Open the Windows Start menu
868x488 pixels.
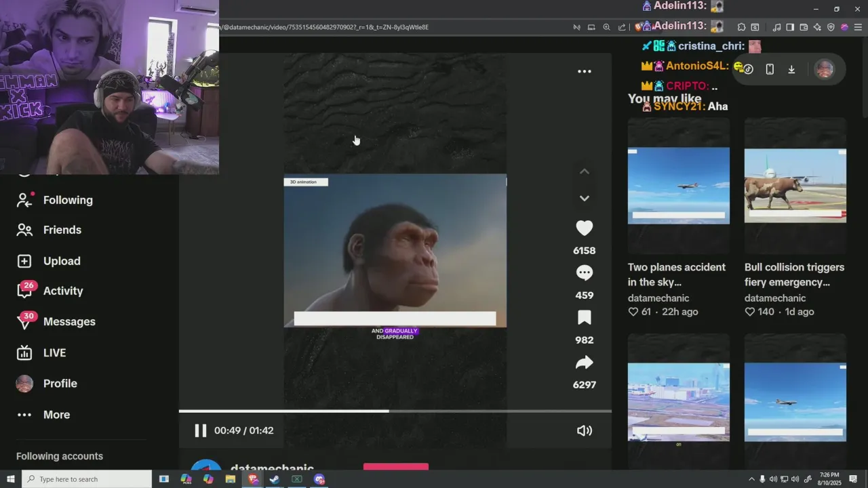[x=11, y=479]
